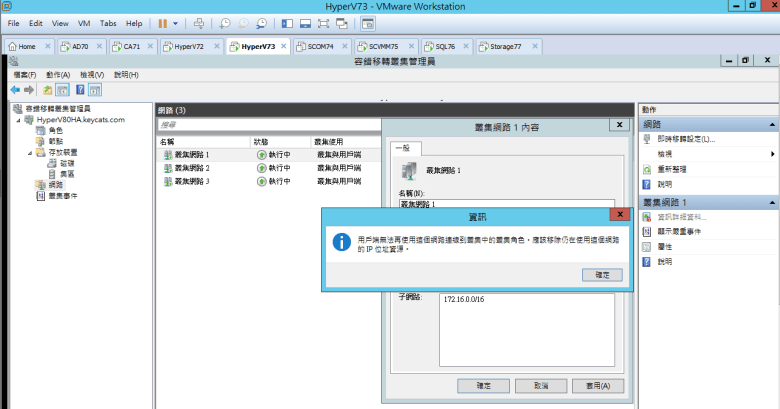Click the 搜尋 search input field
780x409 pixels.
(265, 124)
